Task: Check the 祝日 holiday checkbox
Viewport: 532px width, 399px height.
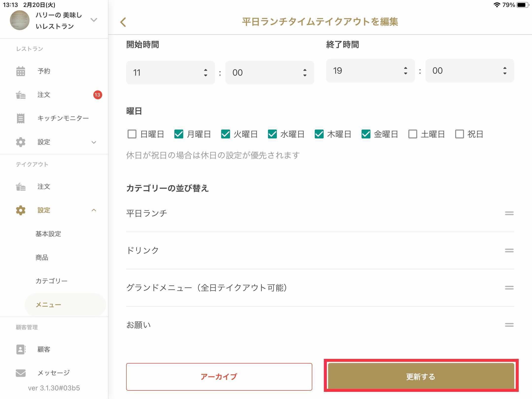Action: click(459, 134)
